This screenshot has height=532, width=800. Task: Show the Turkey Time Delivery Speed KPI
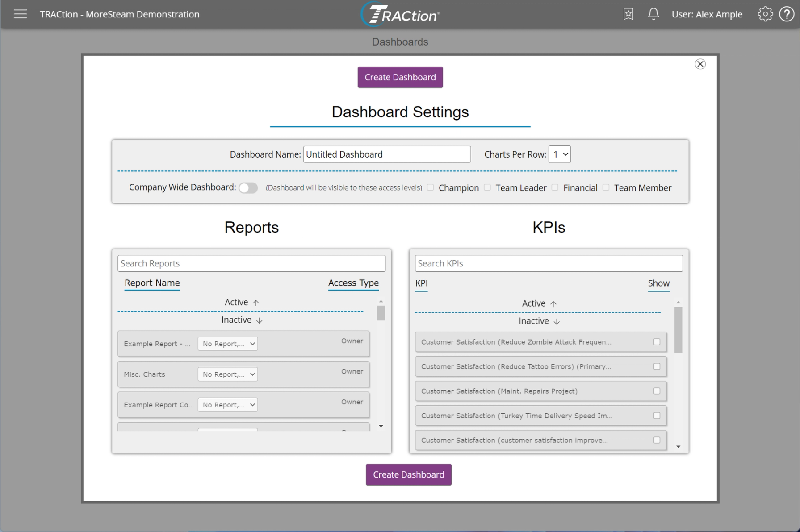(x=657, y=416)
